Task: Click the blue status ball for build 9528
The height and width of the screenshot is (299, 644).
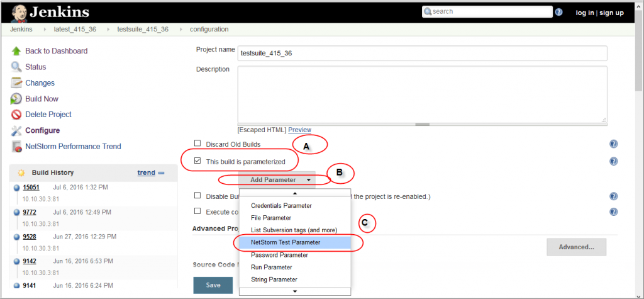Action: pos(17,237)
